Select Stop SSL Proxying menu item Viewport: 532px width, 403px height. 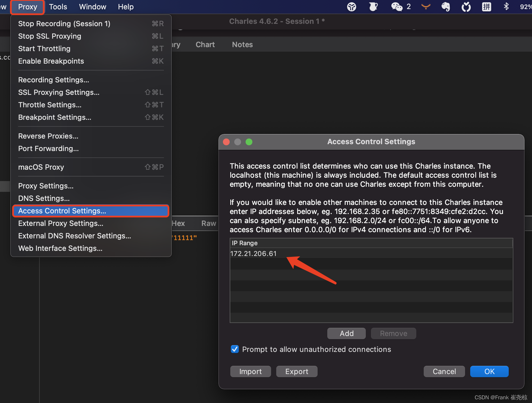pos(91,36)
